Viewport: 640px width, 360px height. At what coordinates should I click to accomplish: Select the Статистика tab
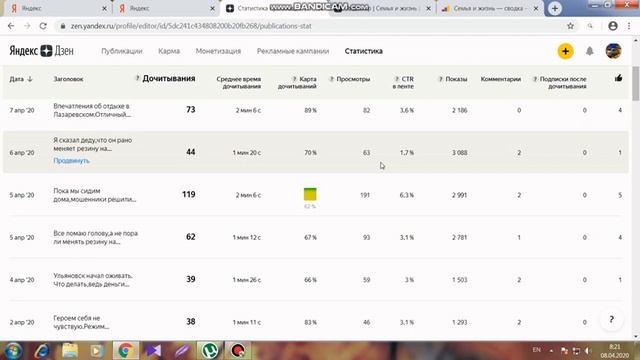(364, 51)
